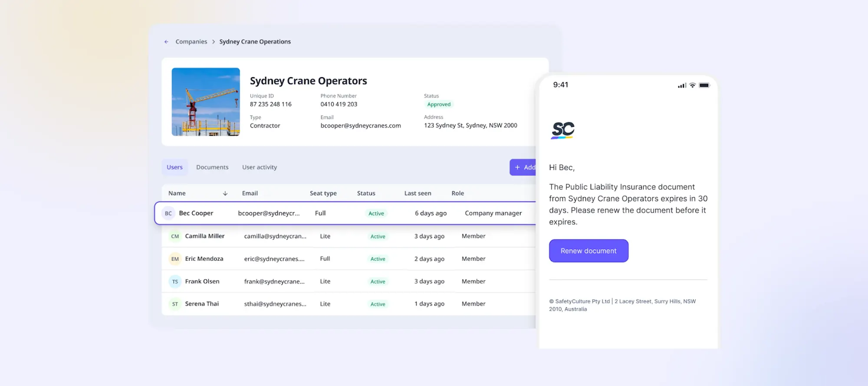Click the SC logo in the phone
Viewport: 868px width, 386px height.
(x=563, y=130)
